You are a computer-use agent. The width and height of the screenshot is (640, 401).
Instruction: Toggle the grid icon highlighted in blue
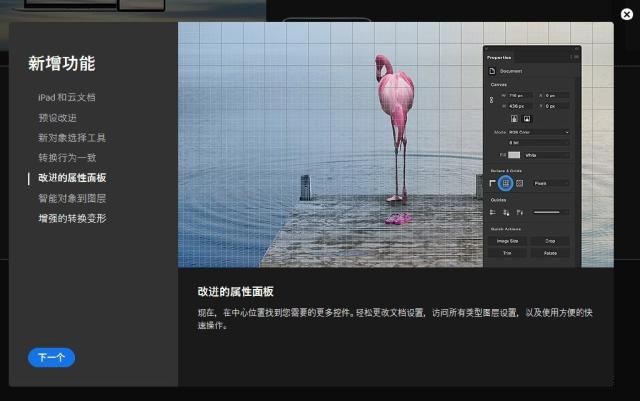coord(506,184)
